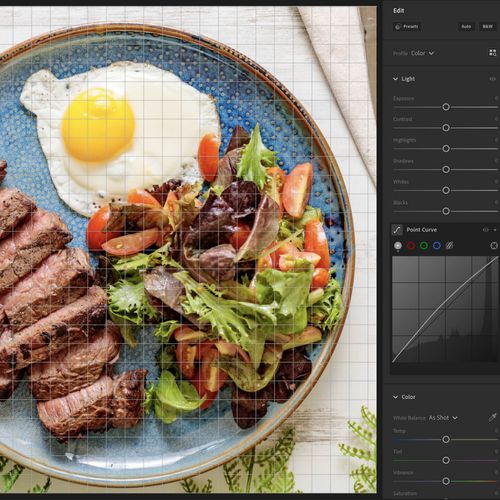The image size is (500, 500).
Task: Open the Point Curve options arrow
Action: pyautogui.click(x=495, y=230)
